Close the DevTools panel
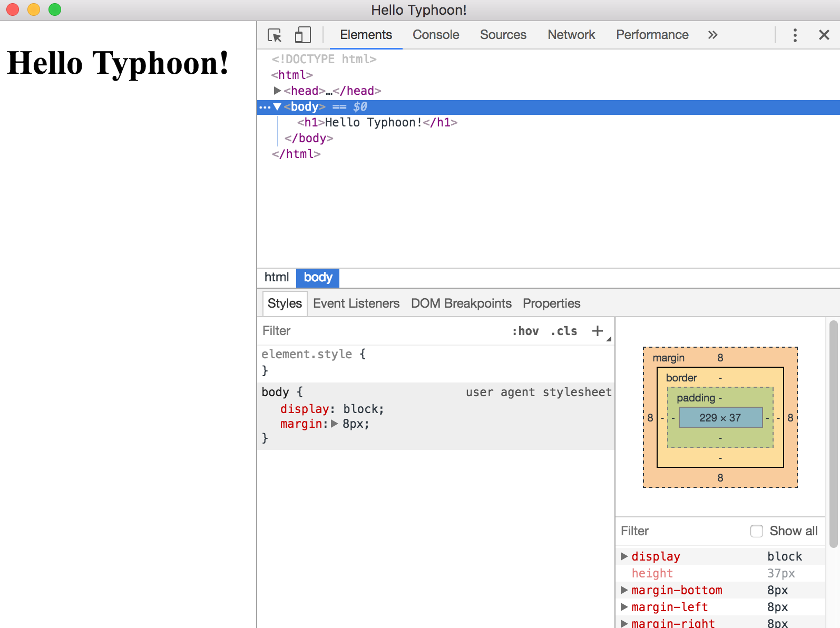 pyautogui.click(x=824, y=35)
